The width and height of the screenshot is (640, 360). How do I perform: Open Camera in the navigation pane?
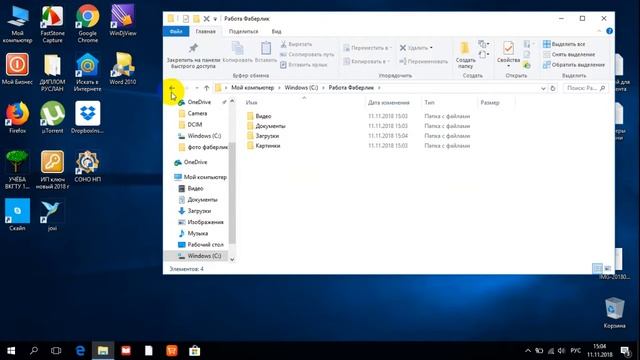(x=197, y=113)
